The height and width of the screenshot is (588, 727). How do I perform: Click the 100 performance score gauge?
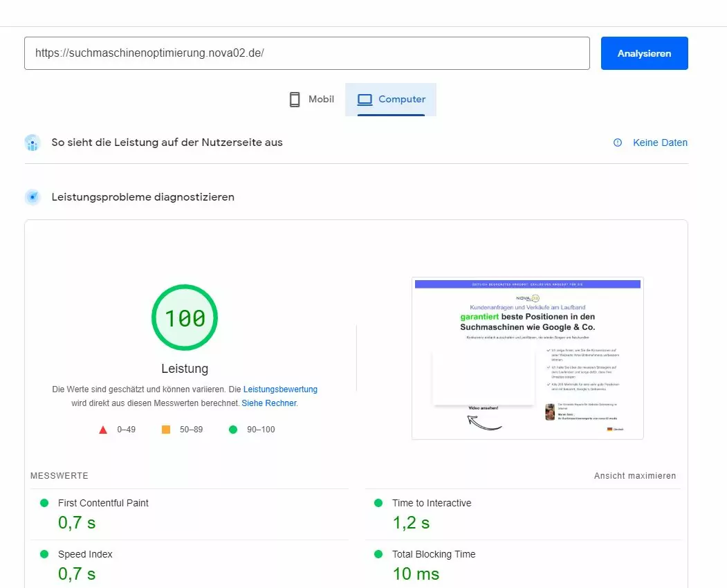pos(185,318)
